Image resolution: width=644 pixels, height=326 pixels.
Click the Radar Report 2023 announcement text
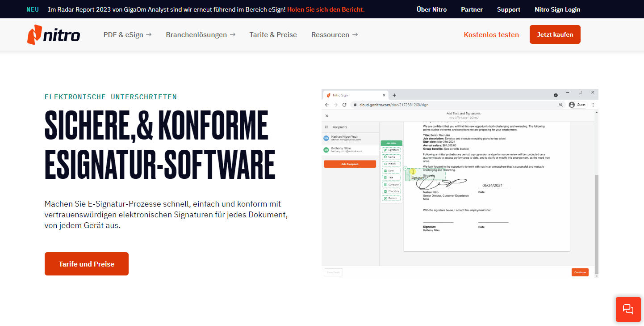[166, 9]
